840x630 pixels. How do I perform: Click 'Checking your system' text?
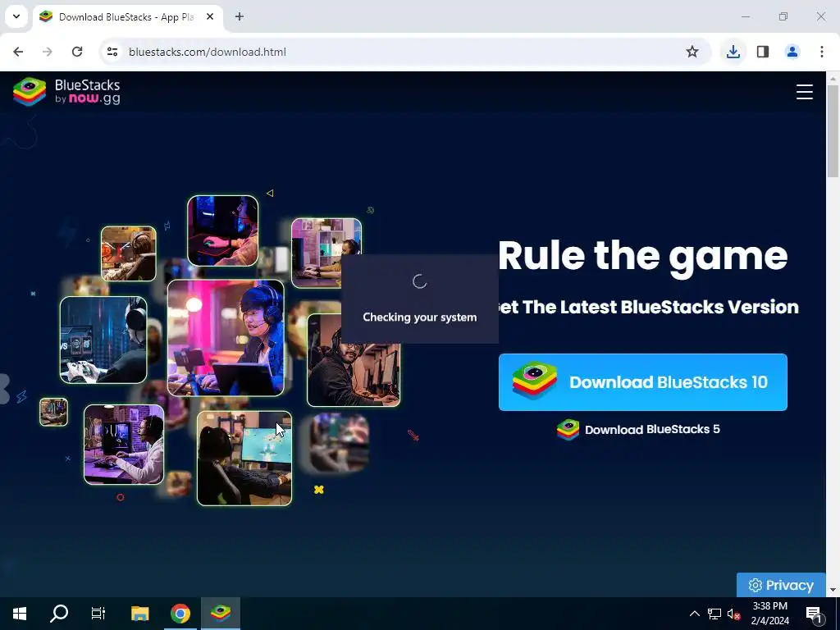point(419,317)
